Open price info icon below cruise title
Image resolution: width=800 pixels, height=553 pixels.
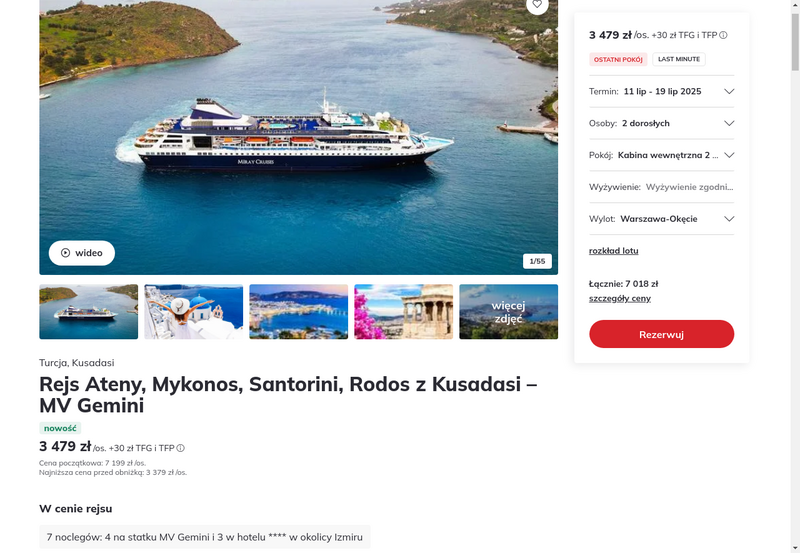pyautogui.click(x=181, y=448)
